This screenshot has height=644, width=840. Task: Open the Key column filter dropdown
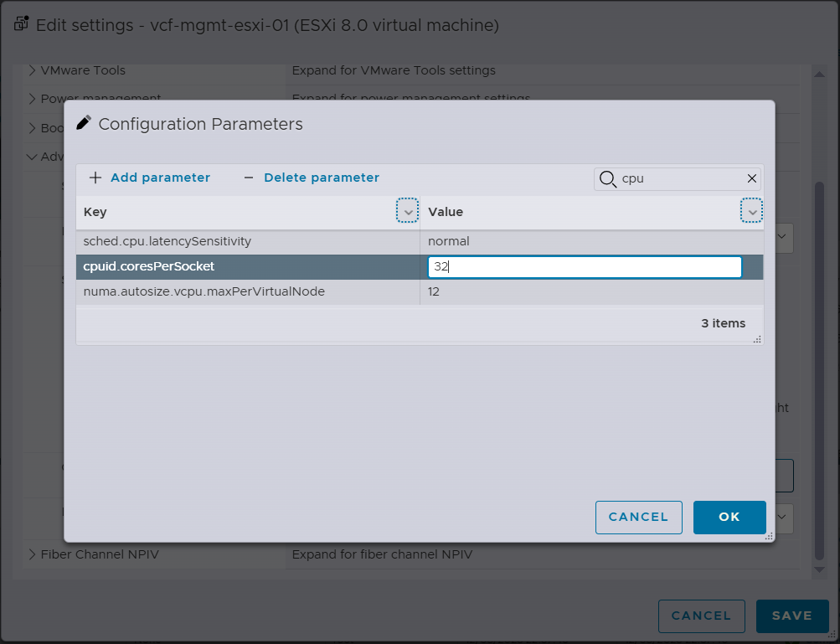pos(407,212)
